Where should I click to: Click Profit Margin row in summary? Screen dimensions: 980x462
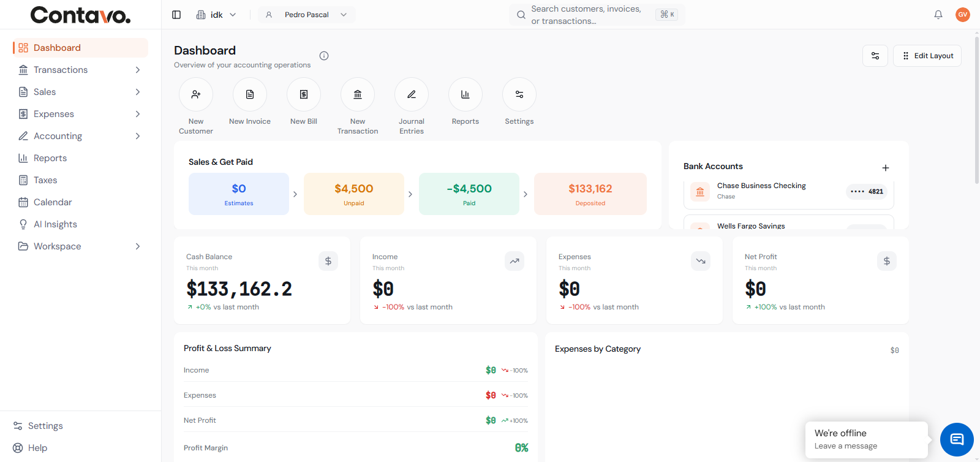(356, 448)
